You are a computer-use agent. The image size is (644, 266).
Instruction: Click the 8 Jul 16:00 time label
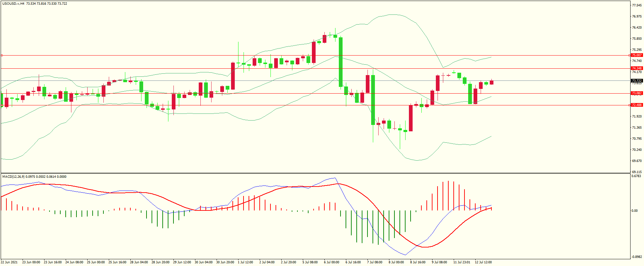(418, 262)
